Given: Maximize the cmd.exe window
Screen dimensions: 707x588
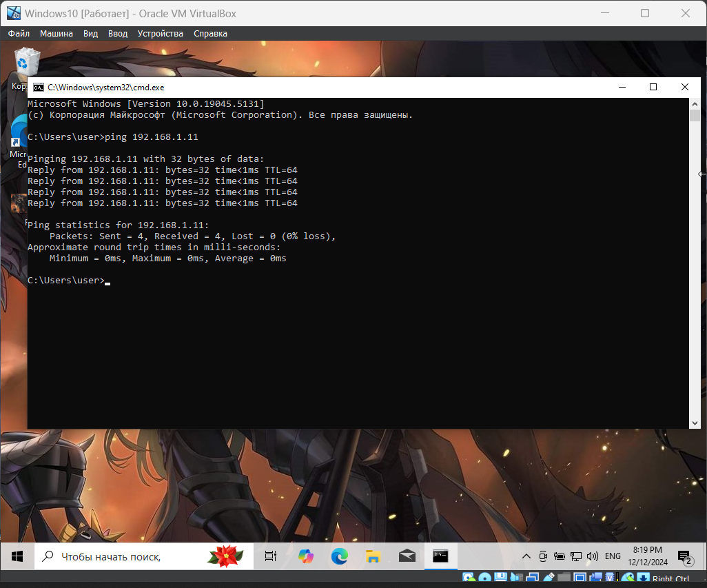Looking at the screenshot, I should [x=653, y=87].
